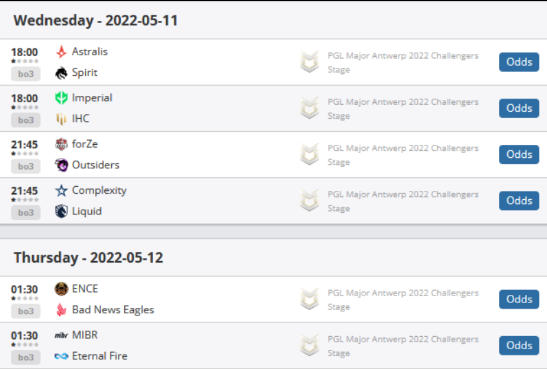Click the Bad News Eagles logo
This screenshot has width=547, height=369.
[61, 310]
